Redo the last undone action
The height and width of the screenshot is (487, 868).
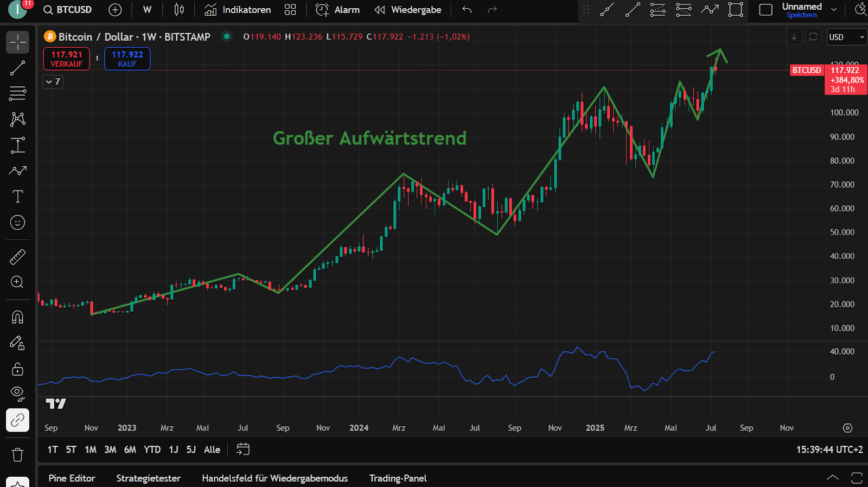coord(492,10)
